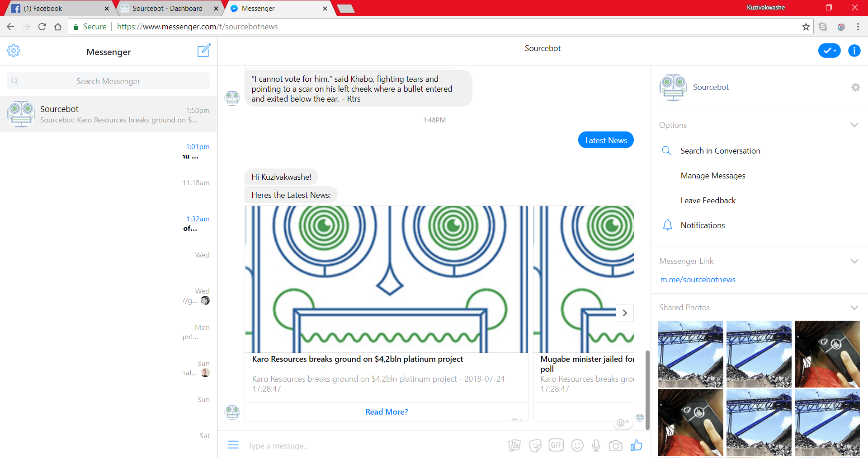Open the Karo Resources card image
This screenshot has height=458, width=868.
387,279
